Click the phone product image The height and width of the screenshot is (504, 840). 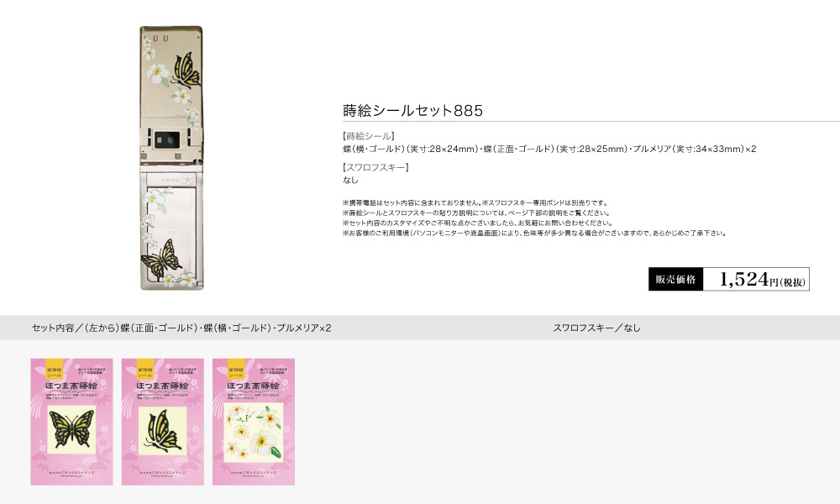pos(171,158)
